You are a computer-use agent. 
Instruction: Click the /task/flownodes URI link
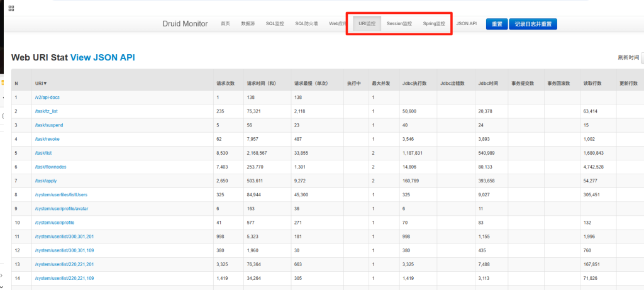(x=51, y=167)
